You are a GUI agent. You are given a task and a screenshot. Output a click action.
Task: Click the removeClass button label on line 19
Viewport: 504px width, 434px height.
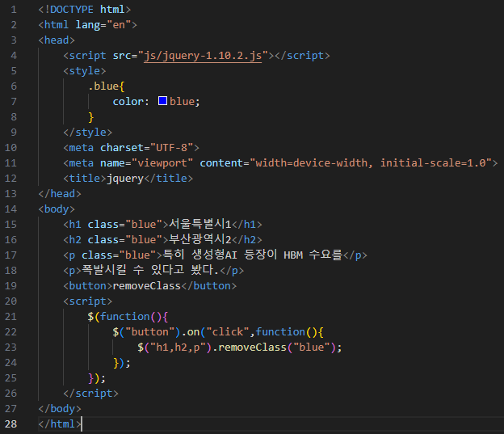point(147,286)
